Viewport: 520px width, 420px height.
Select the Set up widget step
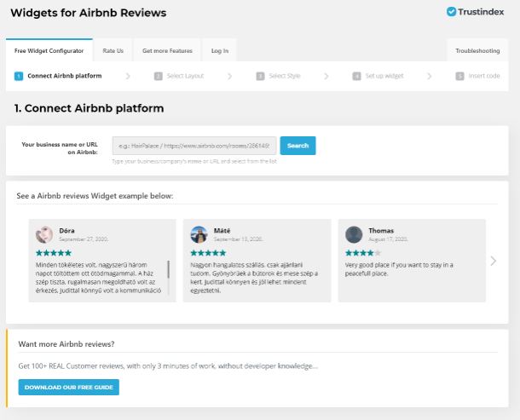(378, 76)
